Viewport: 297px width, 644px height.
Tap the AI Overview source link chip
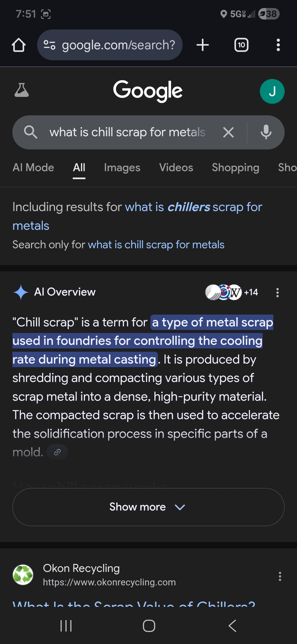pos(57,452)
